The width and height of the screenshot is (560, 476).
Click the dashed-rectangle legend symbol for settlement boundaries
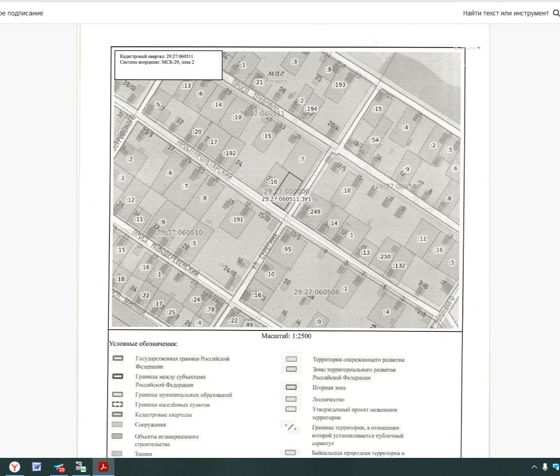click(x=118, y=404)
